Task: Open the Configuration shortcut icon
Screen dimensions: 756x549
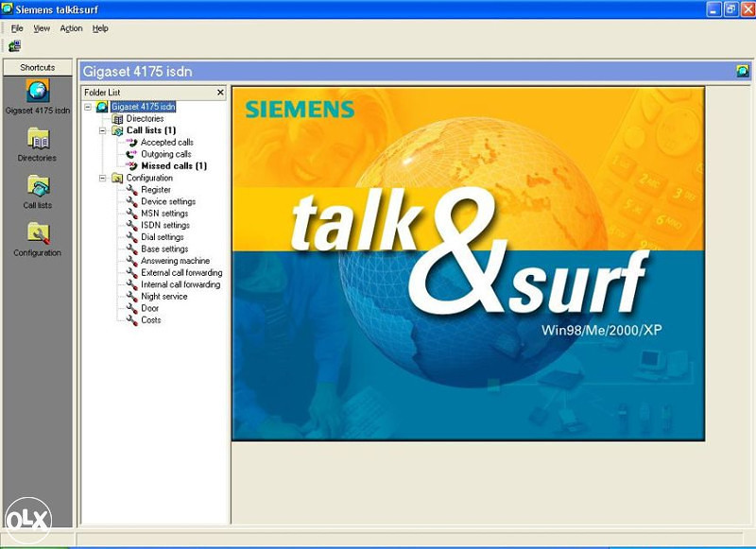Action: point(38,233)
